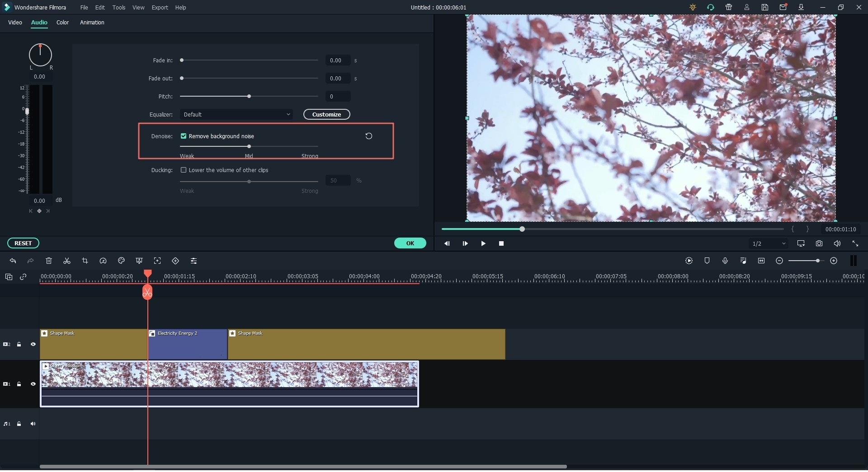The width and height of the screenshot is (868, 472).
Task: Open the download icon in title bar
Action: click(801, 7)
